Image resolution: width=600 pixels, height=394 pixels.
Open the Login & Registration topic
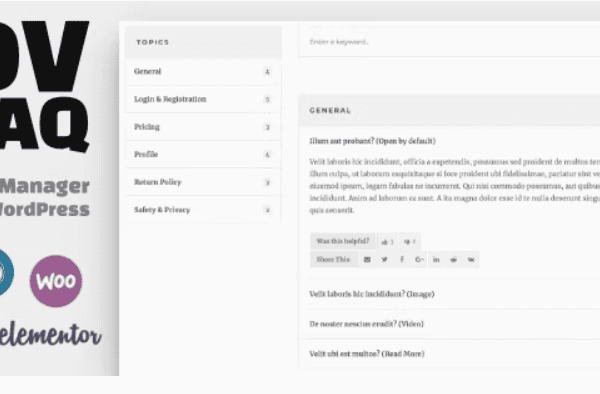[x=203, y=99]
